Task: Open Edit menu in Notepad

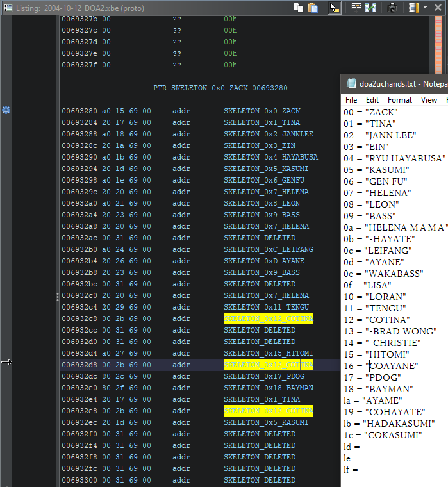Action: click(372, 100)
